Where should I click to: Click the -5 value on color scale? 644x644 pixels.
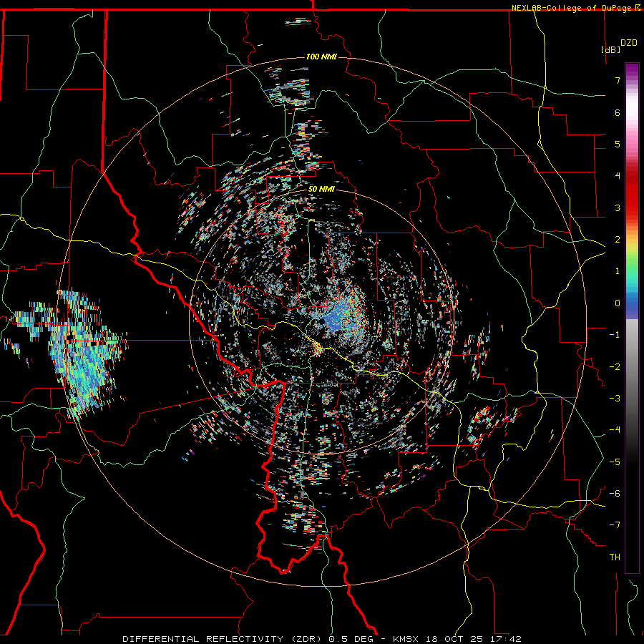(615, 462)
